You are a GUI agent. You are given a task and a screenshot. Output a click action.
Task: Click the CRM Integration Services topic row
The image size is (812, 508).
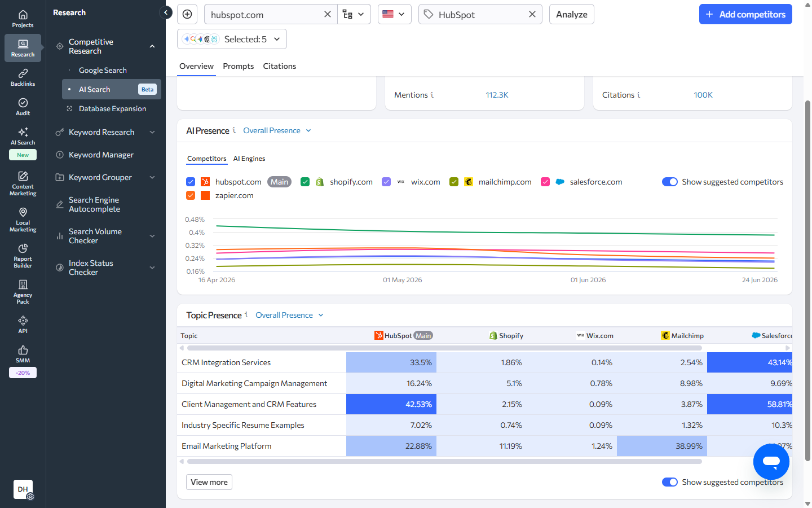[485, 362]
